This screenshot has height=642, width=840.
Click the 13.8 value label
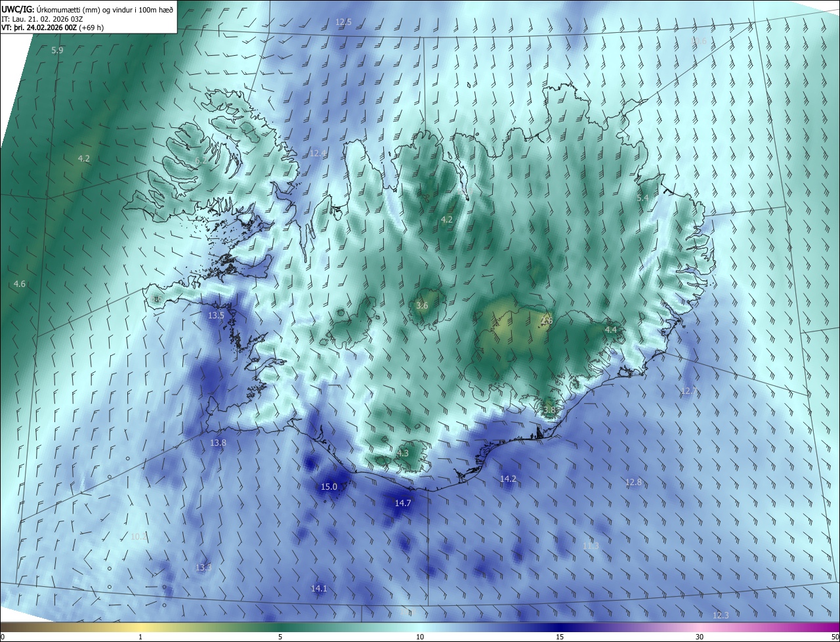[218, 443]
